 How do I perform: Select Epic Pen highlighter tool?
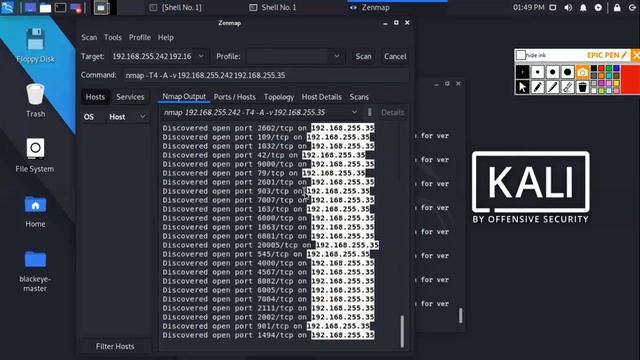[553, 87]
